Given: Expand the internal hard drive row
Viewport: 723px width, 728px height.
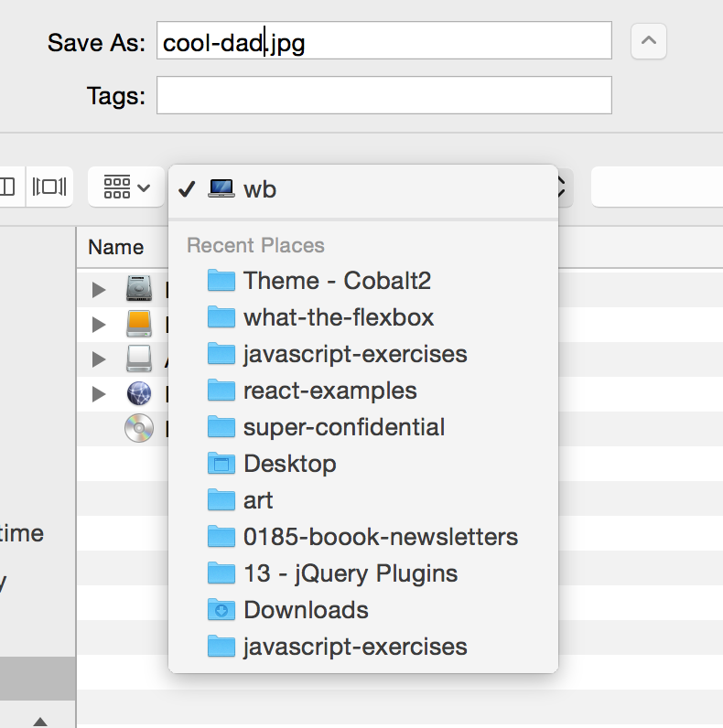Looking at the screenshot, I should pos(99,290).
